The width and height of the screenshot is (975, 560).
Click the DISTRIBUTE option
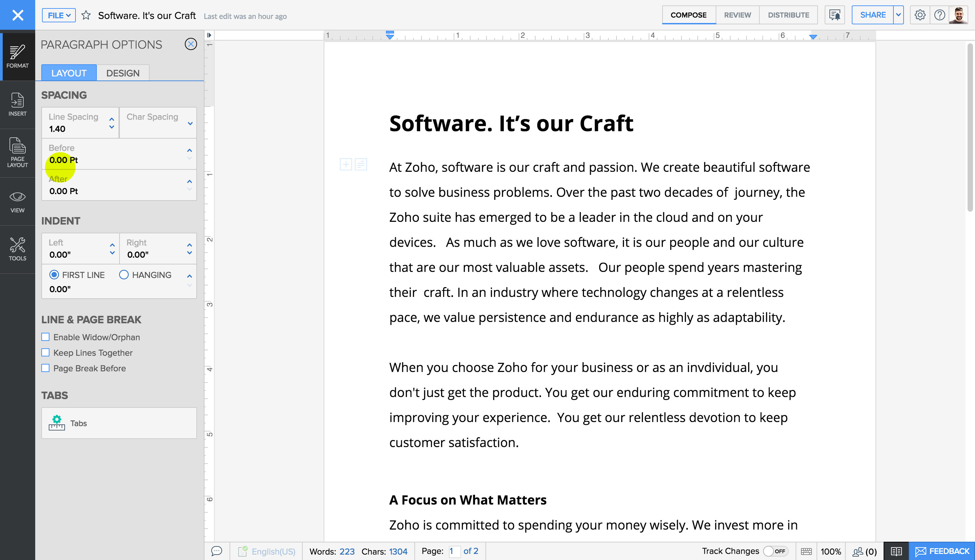(x=788, y=15)
